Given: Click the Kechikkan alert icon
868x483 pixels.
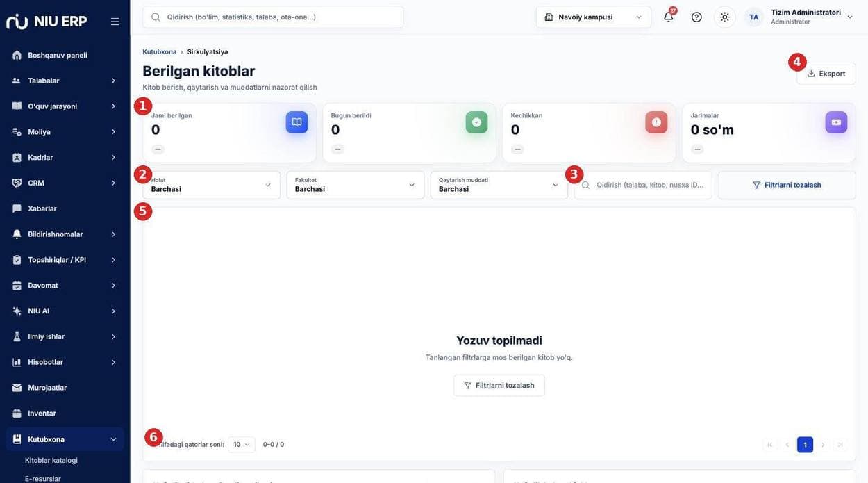Looking at the screenshot, I should pos(656,122).
